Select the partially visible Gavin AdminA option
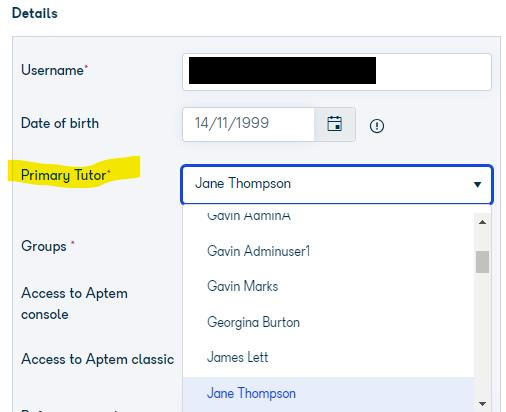 point(249,216)
